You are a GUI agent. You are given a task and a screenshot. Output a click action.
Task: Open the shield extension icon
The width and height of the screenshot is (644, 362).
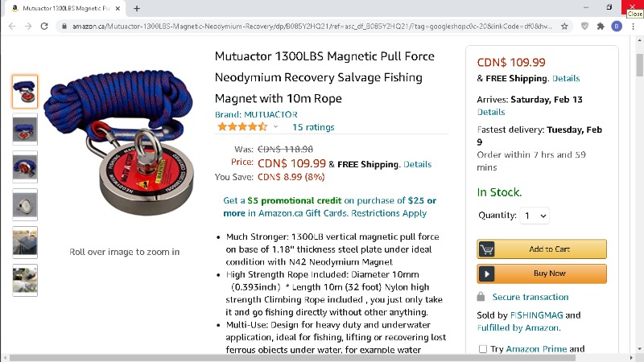point(585,27)
